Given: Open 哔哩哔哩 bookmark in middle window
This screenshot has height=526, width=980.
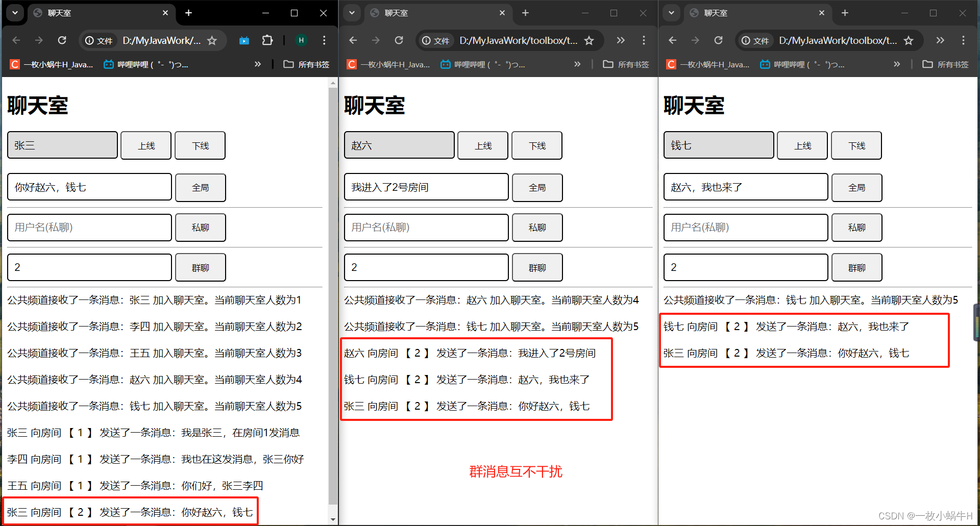Looking at the screenshot, I should click(x=483, y=64).
